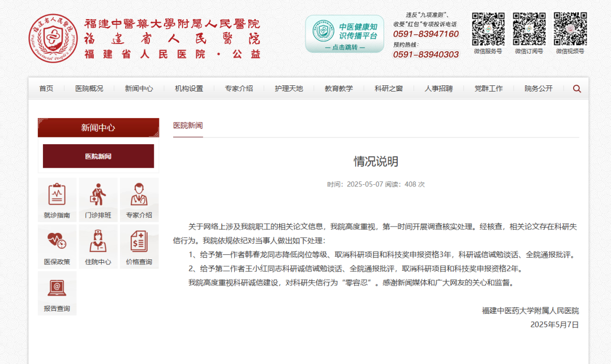Open 专家介绍 in top navigation
The width and height of the screenshot is (611, 364).
point(239,88)
